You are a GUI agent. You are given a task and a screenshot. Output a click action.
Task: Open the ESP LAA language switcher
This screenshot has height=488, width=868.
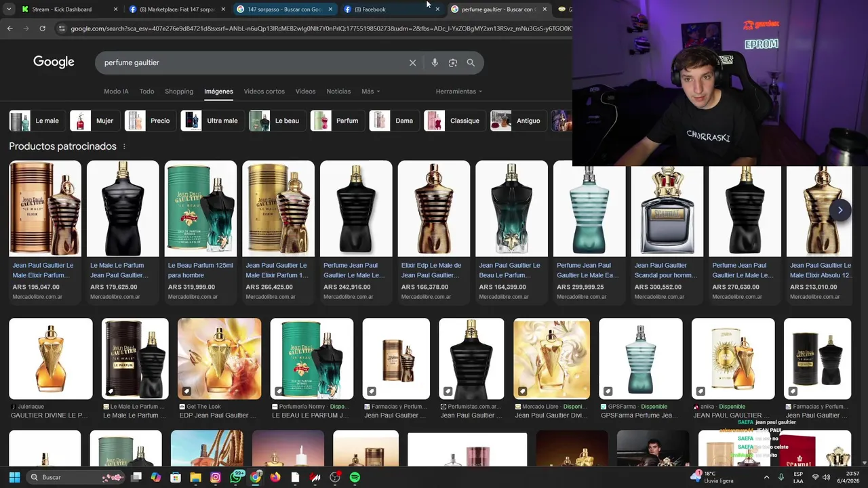[x=798, y=477]
